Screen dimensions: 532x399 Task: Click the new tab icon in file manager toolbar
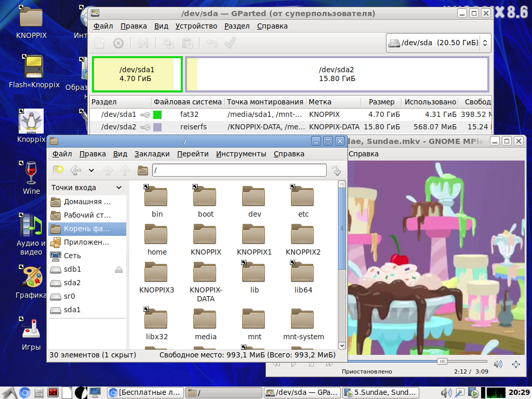(58, 170)
